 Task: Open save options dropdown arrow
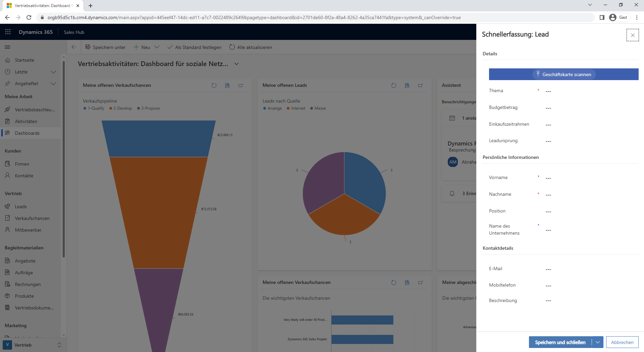click(x=598, y=342)
